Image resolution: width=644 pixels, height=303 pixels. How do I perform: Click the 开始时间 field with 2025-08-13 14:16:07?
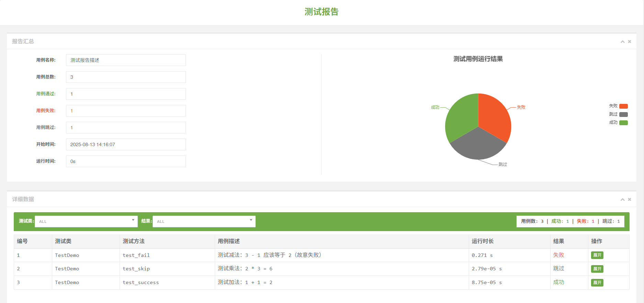coord(126,144)
